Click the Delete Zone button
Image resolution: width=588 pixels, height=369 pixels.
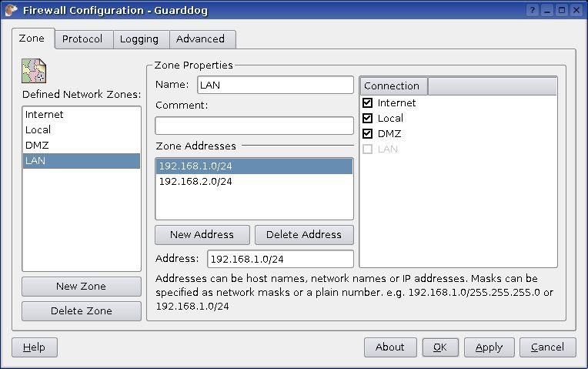click(x=82, y=311)
